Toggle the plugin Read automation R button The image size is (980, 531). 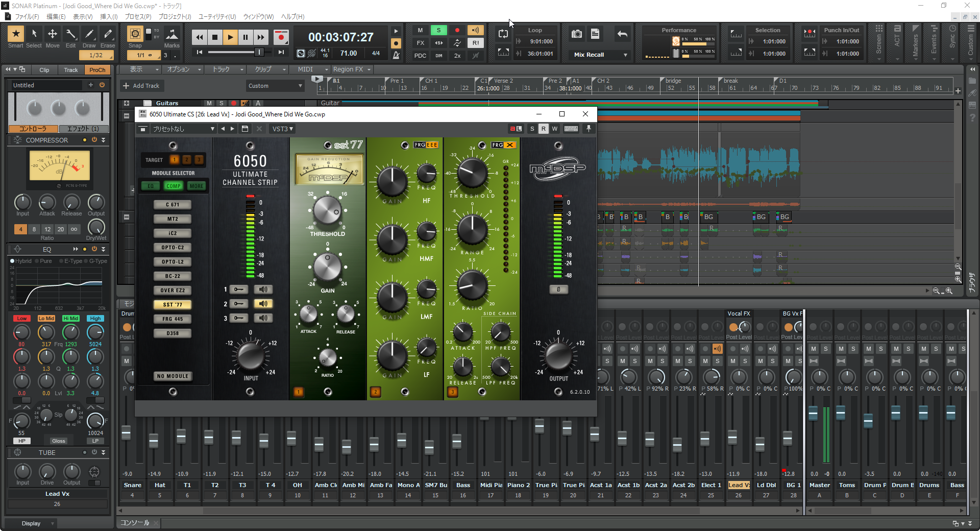point(543,129)
